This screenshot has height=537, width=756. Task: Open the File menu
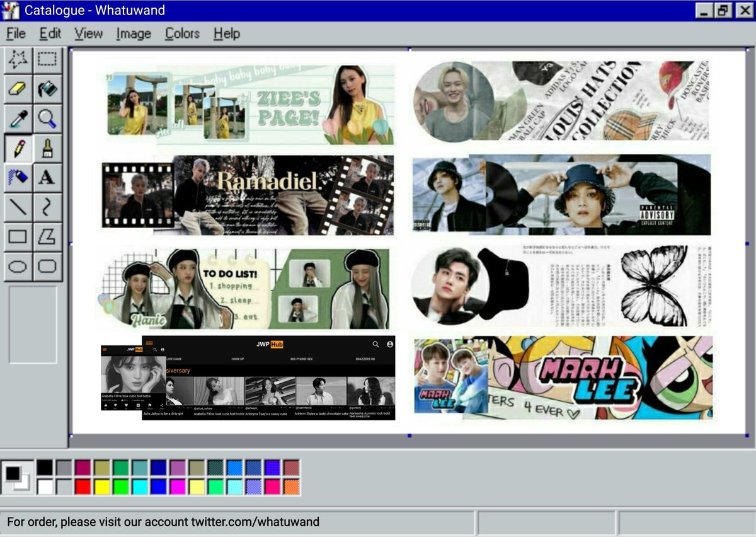click(16, 34)
